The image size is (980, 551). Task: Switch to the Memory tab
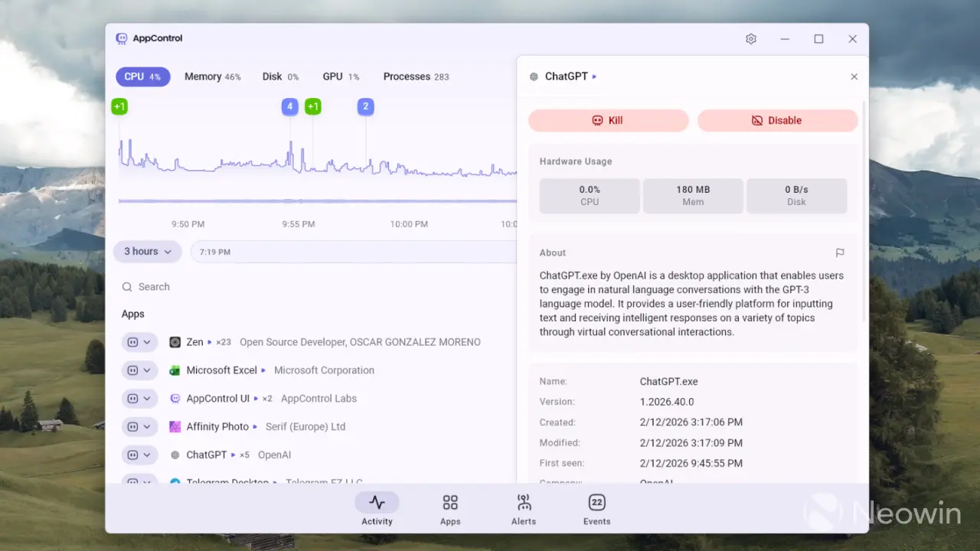202,77
